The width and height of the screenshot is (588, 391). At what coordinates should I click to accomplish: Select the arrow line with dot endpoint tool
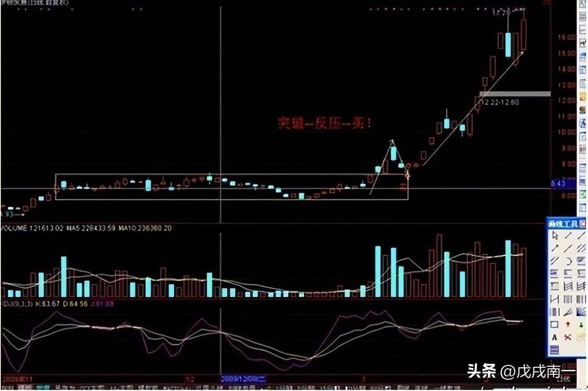(555, 248)
